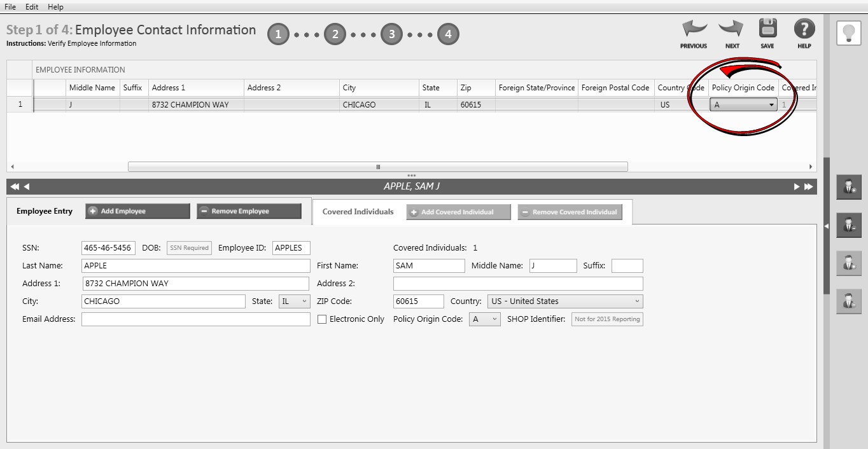This screenshot has width=868, height=449.
Task: Click the Save floppy disk icon
Action: pyautogui.click(x=767, y=29)
